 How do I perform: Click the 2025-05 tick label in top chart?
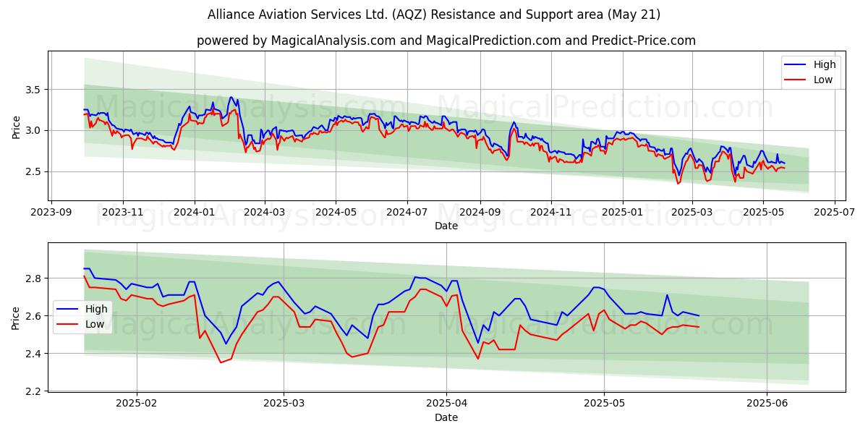(x=763, y=212)
